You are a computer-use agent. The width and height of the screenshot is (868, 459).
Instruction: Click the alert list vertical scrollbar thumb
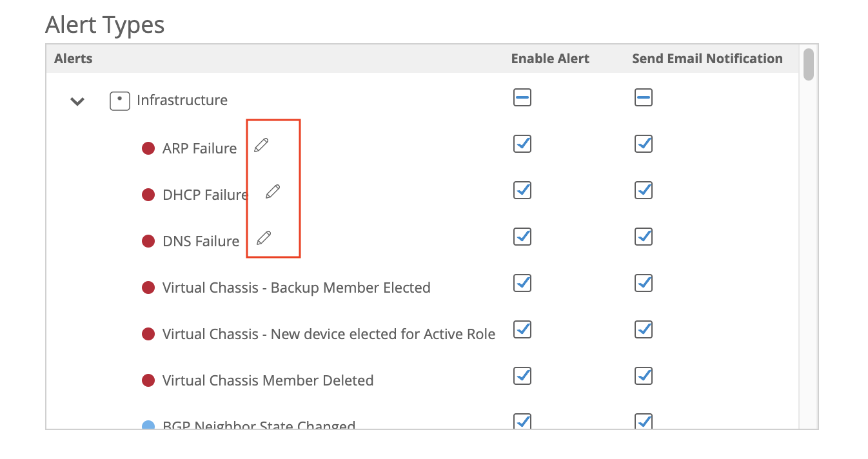pos(809,65)
